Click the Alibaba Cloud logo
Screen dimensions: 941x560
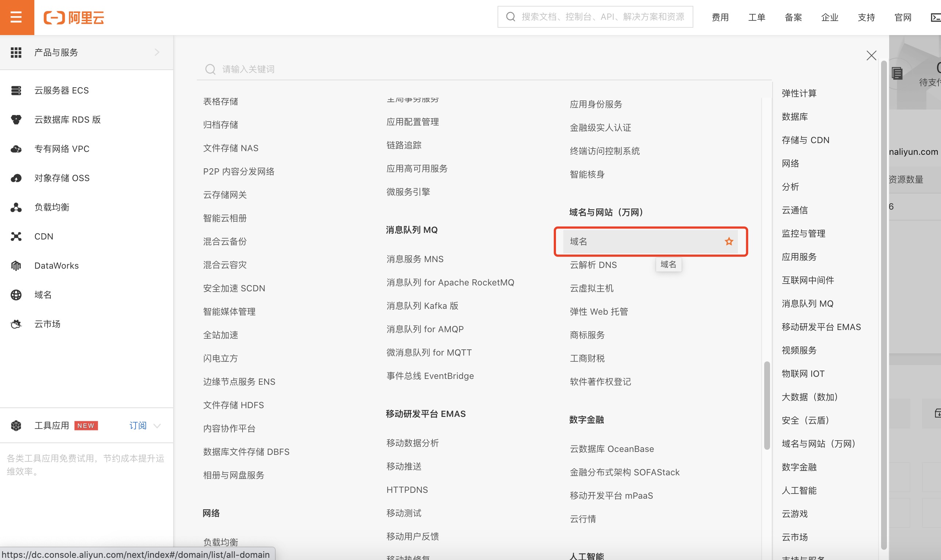click(74, 17)
